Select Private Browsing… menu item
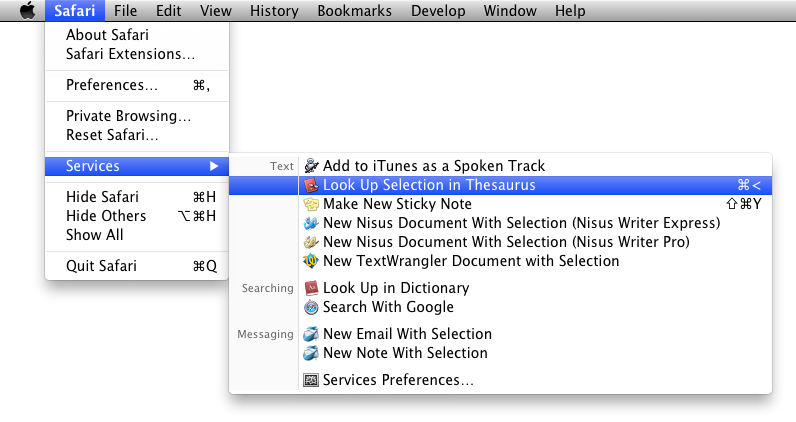The image size is (796, 422). pyautogui.click(x=137, y=116)
